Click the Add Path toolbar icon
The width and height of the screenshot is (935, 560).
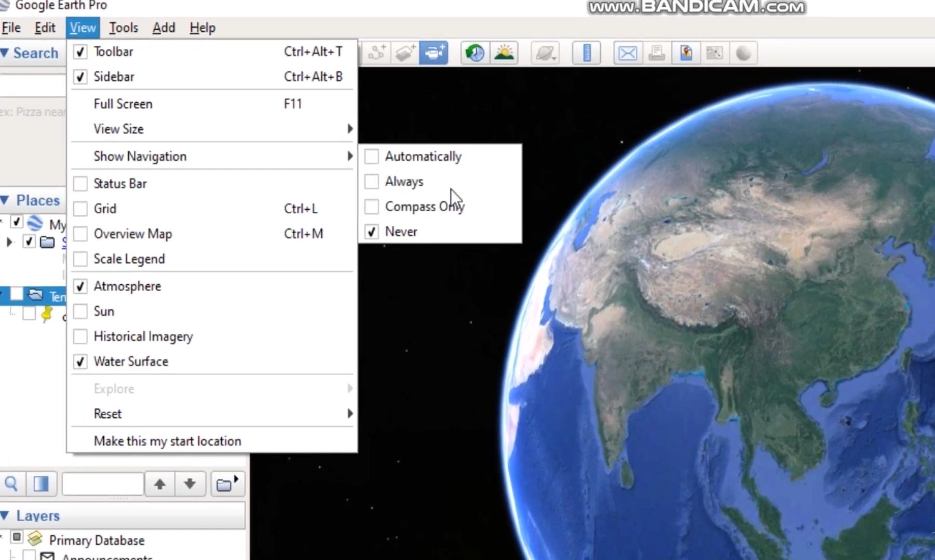[377, 53]
